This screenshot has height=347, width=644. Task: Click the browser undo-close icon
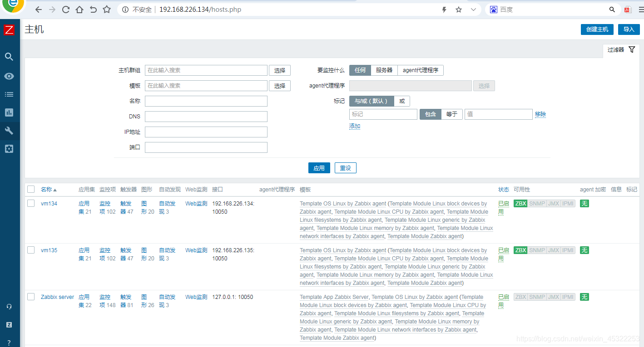click(93, 10)
